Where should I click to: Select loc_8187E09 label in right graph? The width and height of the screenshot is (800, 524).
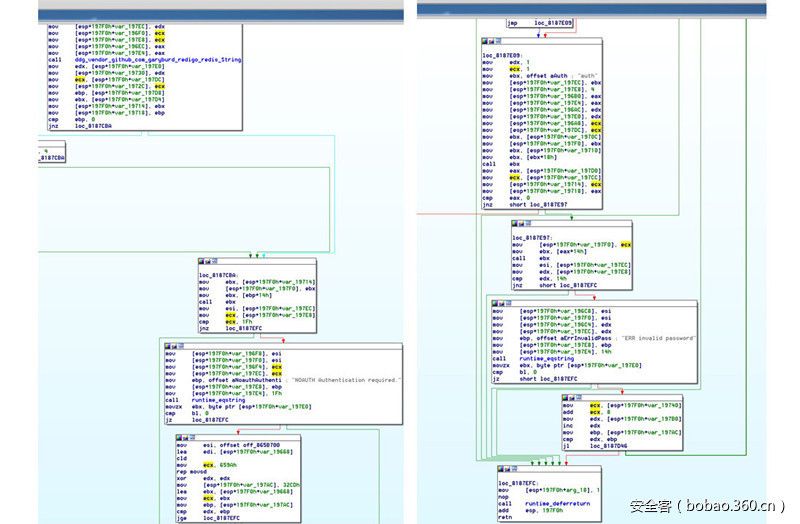504,56
